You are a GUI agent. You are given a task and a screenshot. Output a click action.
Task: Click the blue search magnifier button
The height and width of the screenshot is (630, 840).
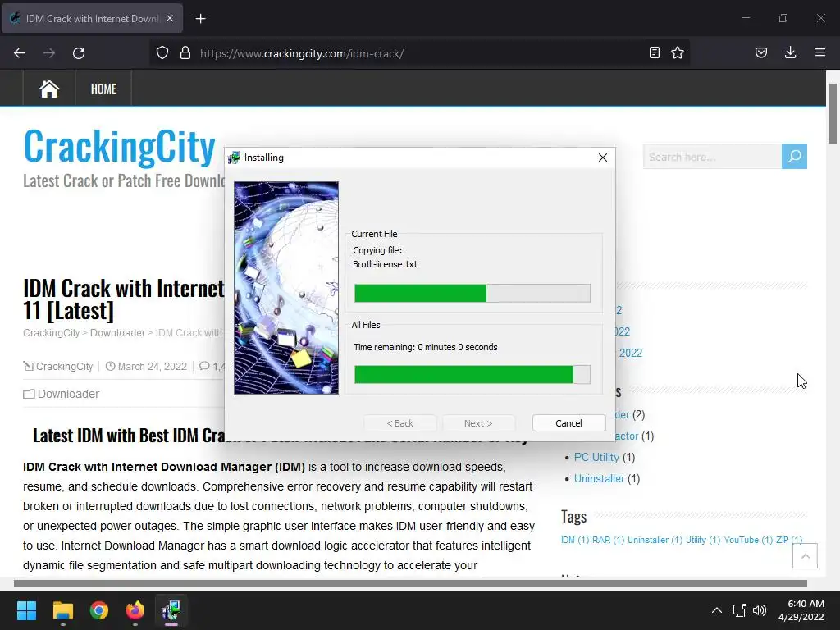794,157
